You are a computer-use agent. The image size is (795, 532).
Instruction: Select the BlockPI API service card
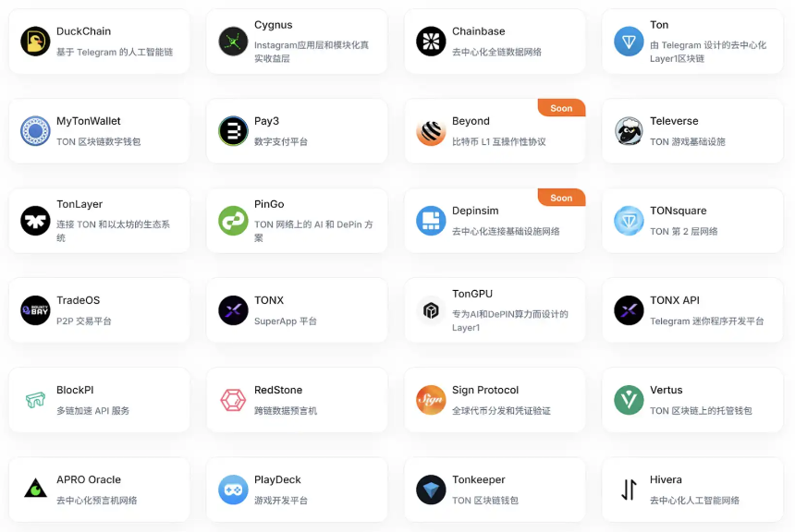click(100, 400)
